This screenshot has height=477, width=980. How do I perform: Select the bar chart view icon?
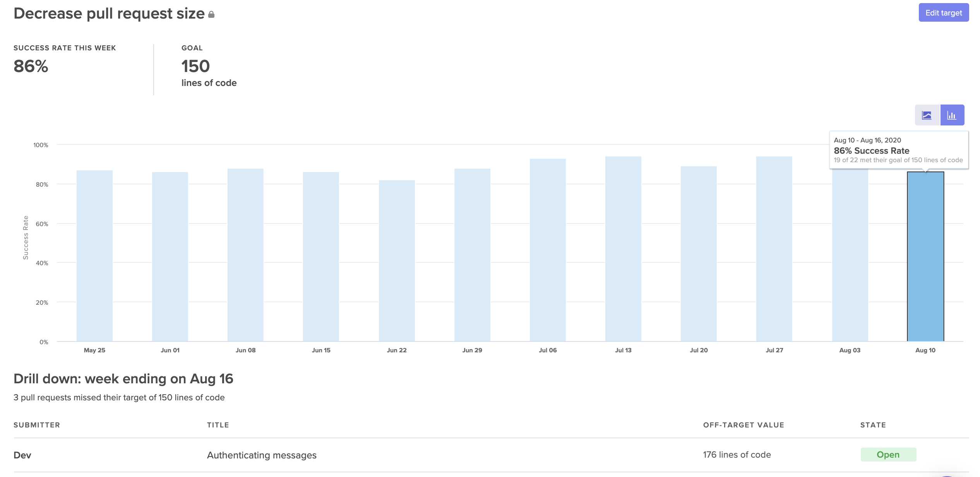pyautogui.click(x=952, y=115)
